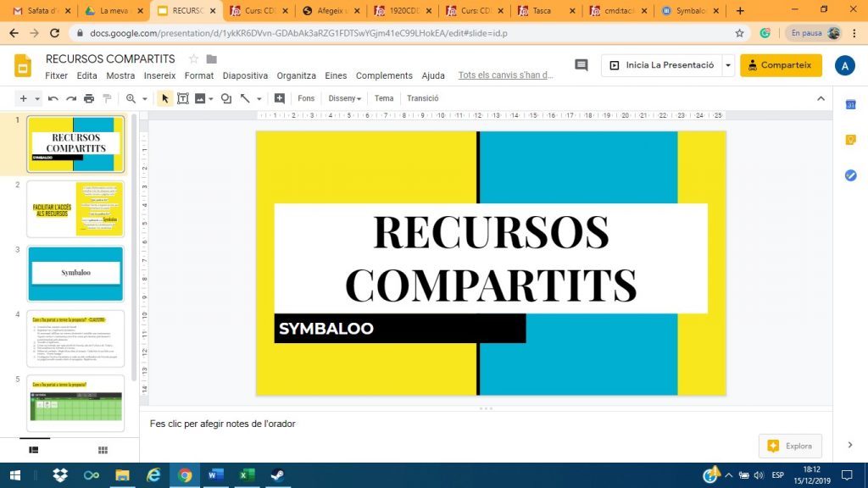Click the print icon
The image size is (868, 488).
click(x=89, y=98)
